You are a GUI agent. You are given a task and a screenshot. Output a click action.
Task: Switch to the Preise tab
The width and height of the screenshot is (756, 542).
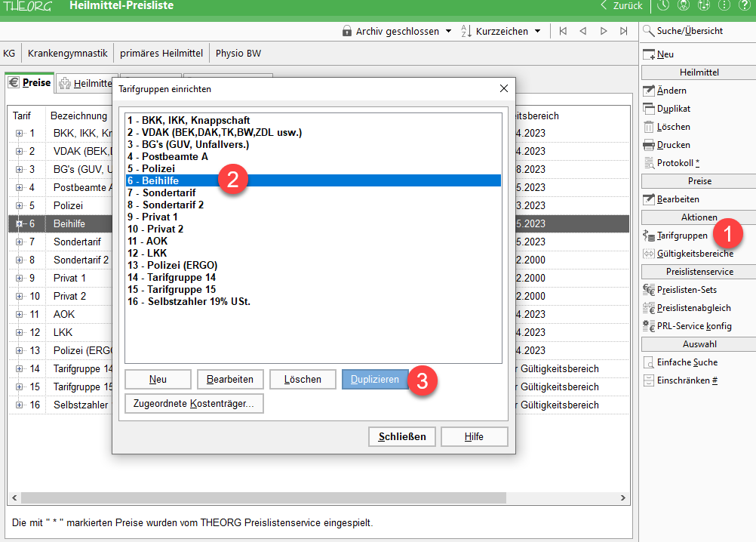pos(29,83)
